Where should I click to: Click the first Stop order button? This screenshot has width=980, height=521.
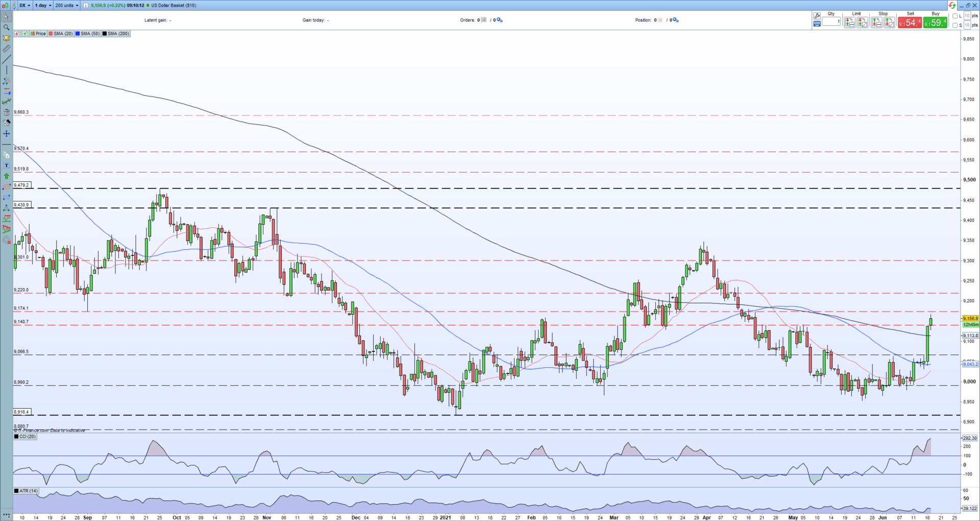click(x=876, y=22)
